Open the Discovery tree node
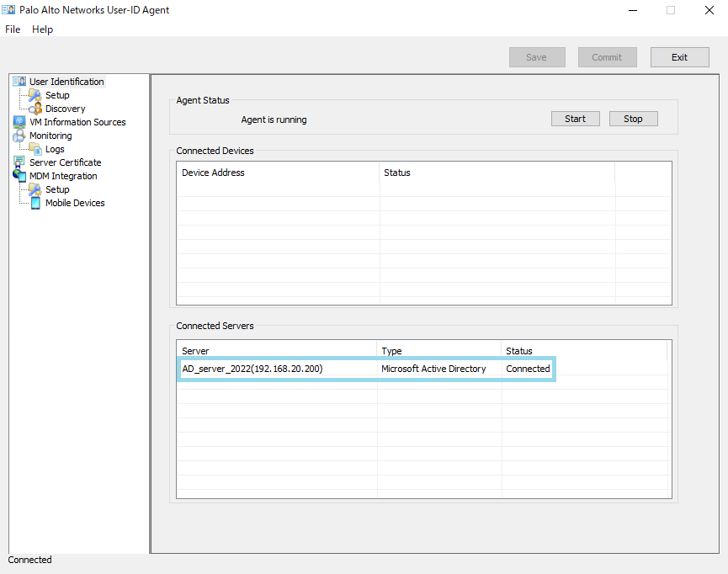 (65, 109)
